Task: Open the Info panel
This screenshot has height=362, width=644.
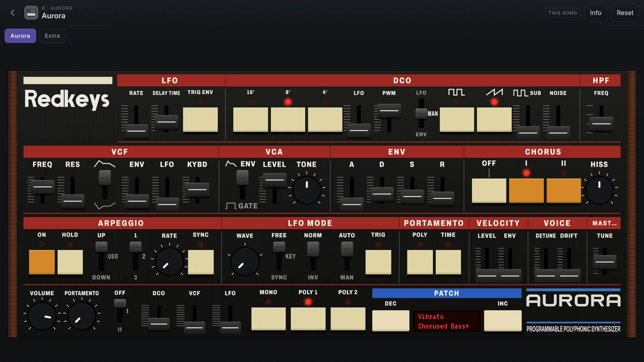Action: [x=596, y=13]
